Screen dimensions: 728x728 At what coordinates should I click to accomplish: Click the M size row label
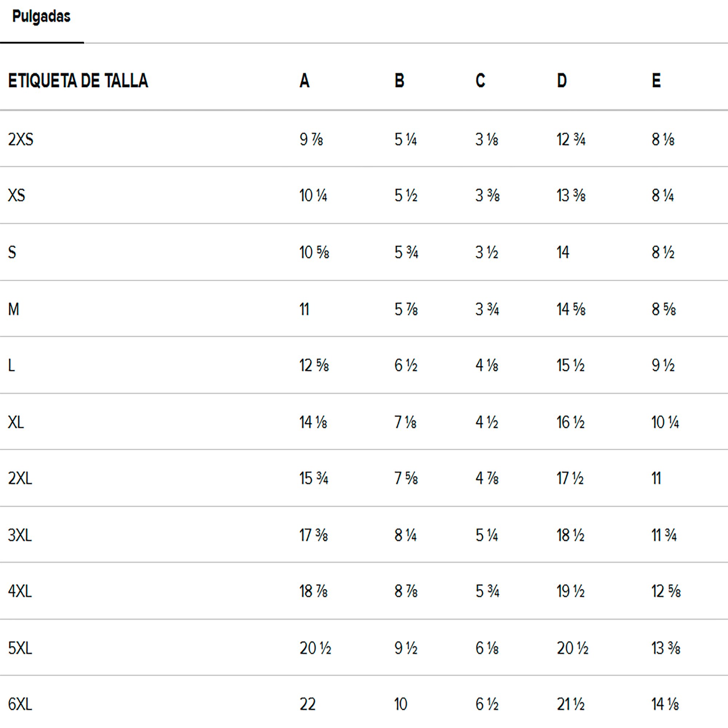(x=13, y=309)
